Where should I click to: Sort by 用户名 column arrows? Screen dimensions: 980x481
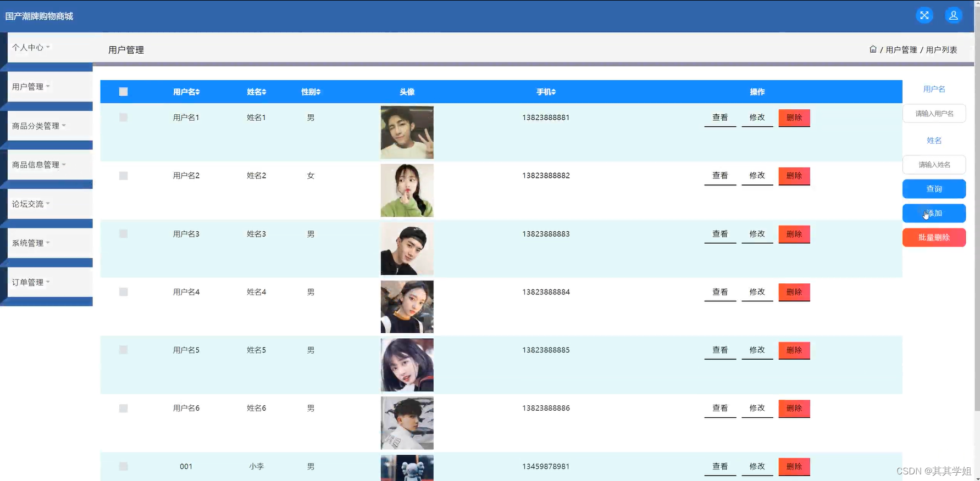198,92
